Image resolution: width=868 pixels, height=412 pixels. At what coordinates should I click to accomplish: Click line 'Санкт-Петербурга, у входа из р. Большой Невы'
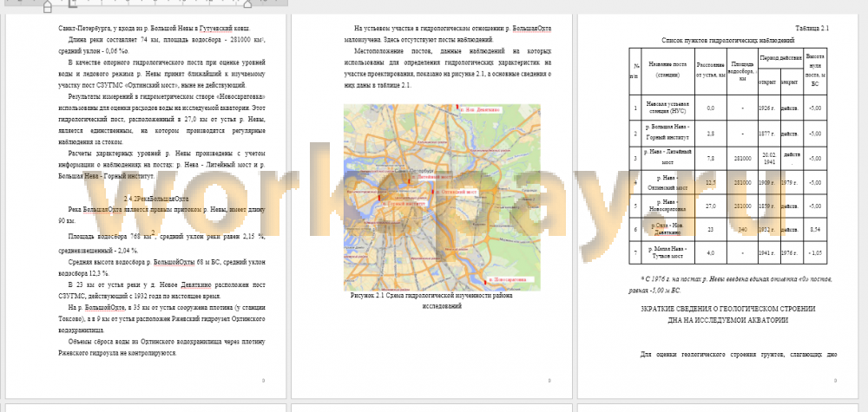pos(154,29)
